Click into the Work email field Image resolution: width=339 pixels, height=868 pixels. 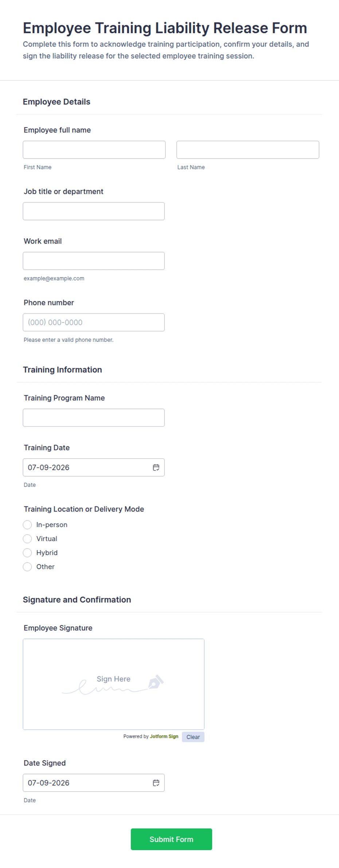click(94, 261)
